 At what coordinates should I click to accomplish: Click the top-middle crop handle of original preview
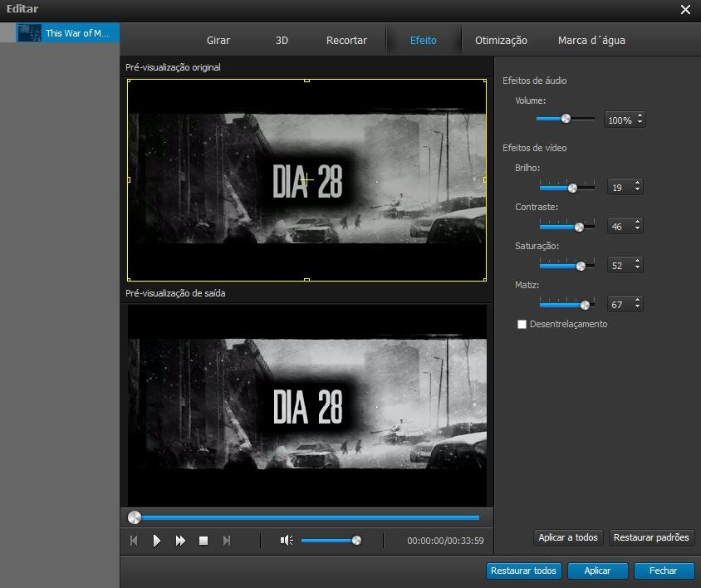pos(306,81)
